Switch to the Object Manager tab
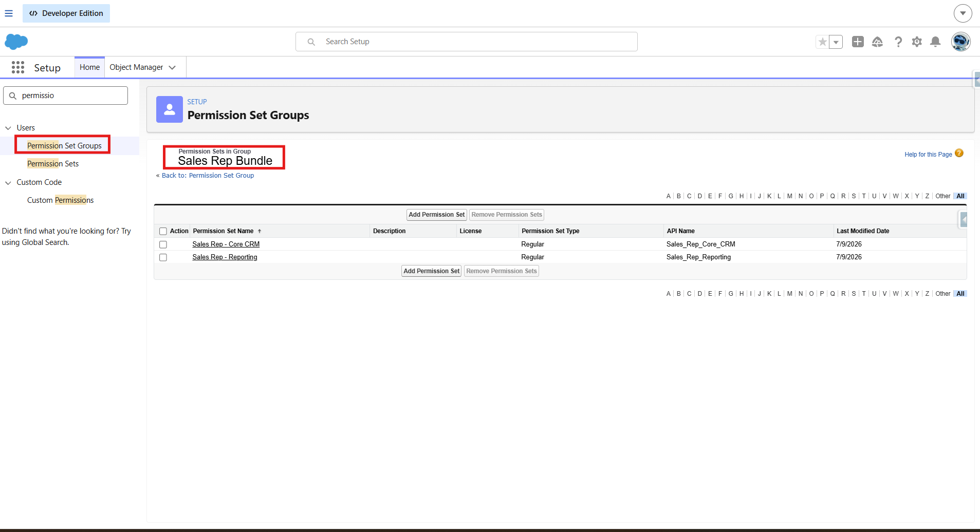This screenshot has height=532, width=980. (x=136, y=67)
